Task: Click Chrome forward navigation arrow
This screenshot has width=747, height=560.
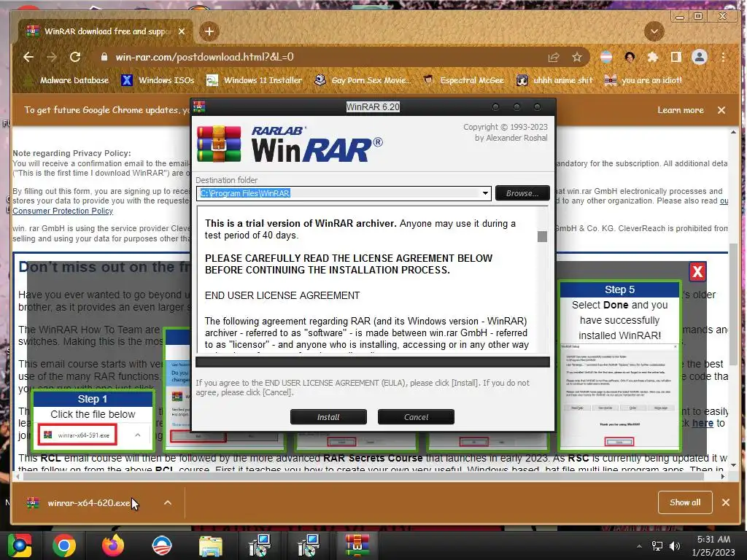Action: click(x=52, y=57)
